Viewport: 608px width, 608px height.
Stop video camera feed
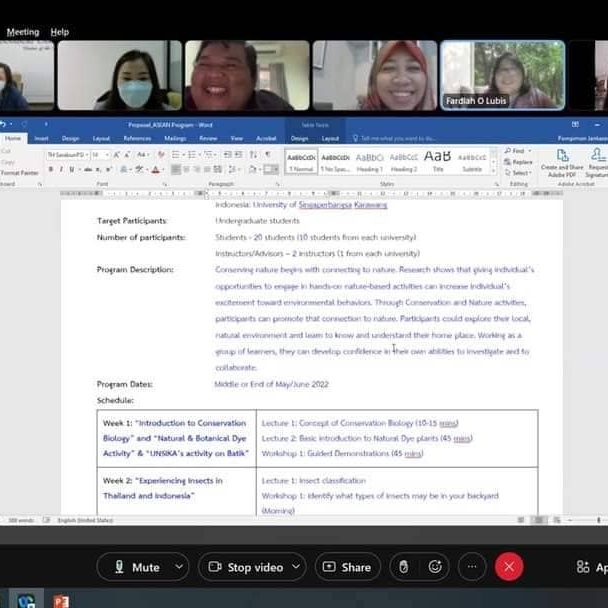(x=243, y=567)
